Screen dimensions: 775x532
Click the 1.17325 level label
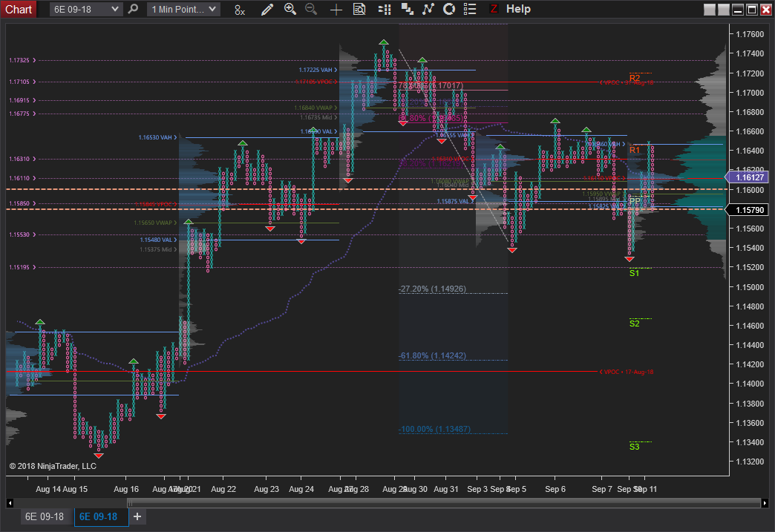coord(22,60)
